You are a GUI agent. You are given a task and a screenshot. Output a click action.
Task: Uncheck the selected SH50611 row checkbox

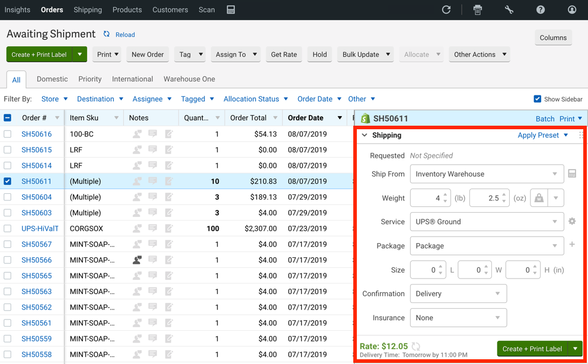coord(8,181)
